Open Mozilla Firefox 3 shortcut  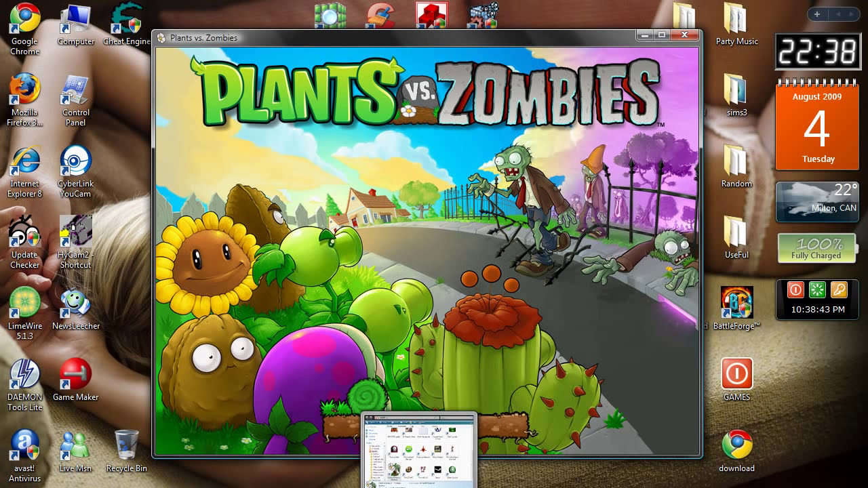coord(24,100)
